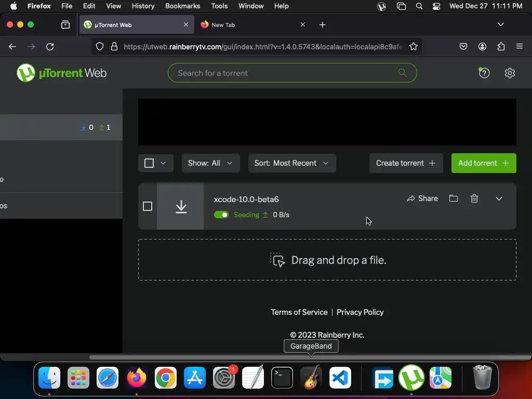The width and height of the screenshot is (532, 399).
Task: Tick the xcode-10.0-beta6 checkbox
Action: point(147,206)
